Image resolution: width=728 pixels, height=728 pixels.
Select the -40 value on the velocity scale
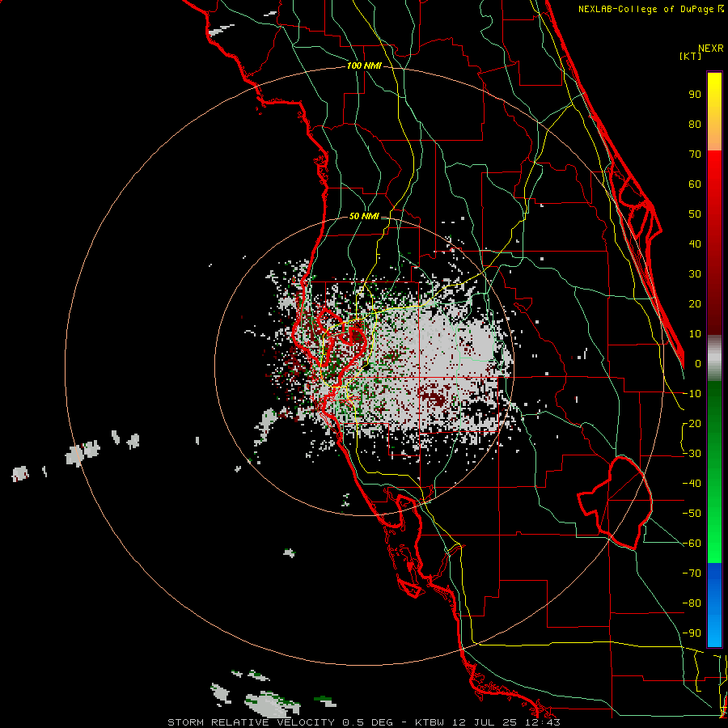coord(692,484)
